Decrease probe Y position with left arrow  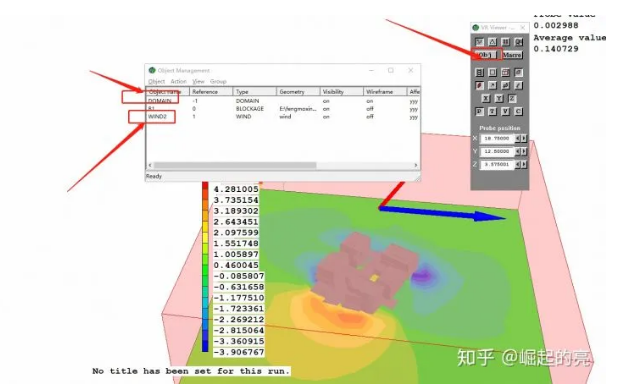pyautogui.click(x=518, y=151)
